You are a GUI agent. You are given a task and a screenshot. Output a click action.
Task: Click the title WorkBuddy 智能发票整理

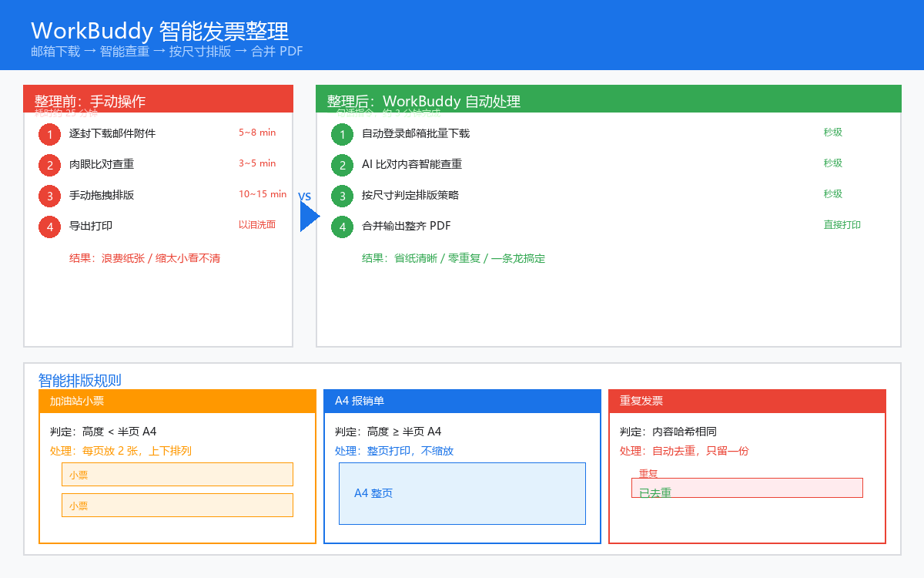pyautogui.click(x=160, y=31)
